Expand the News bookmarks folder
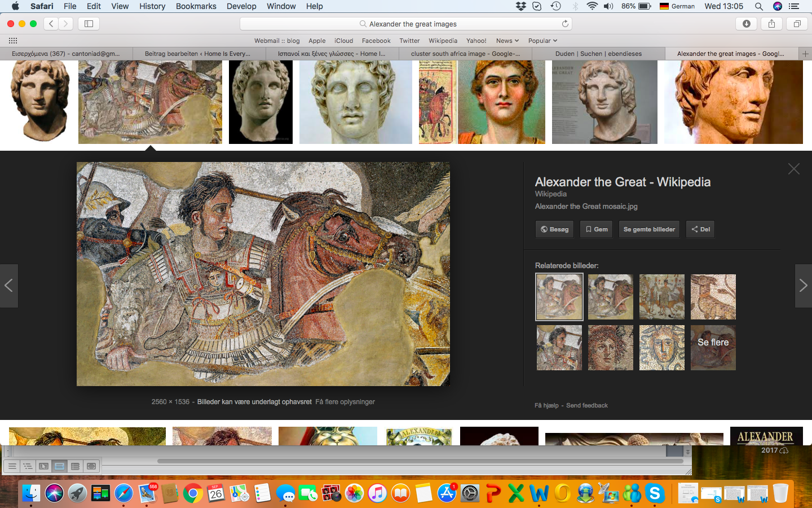The height and width of the screenshot is (508, 812). tap(507, 41)
